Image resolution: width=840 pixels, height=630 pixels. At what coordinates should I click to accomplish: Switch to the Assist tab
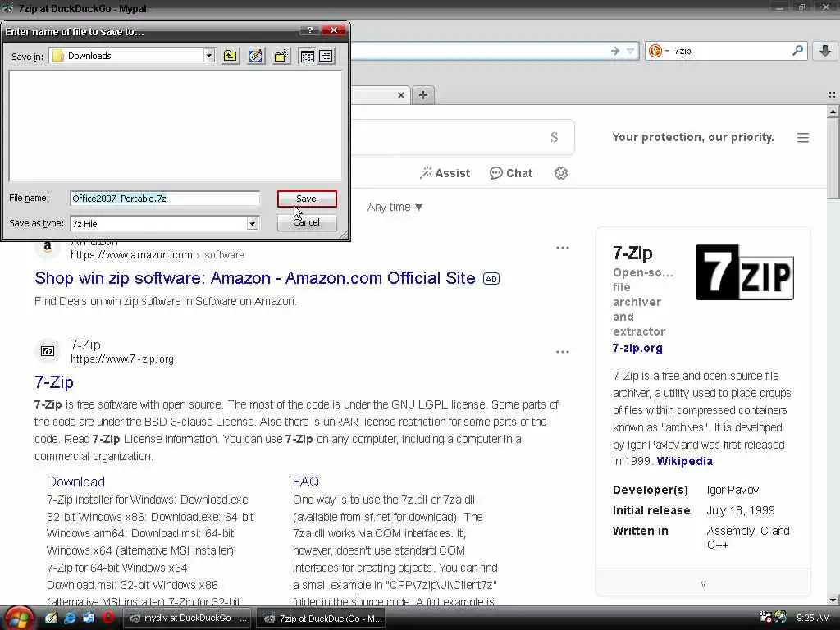(x=445, y=173)
